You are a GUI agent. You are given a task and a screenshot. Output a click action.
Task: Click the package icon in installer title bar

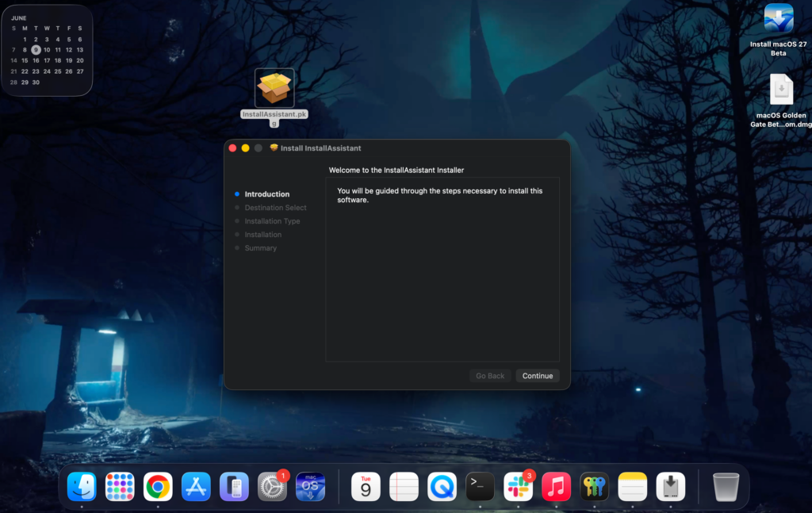[x=274, y=147]
